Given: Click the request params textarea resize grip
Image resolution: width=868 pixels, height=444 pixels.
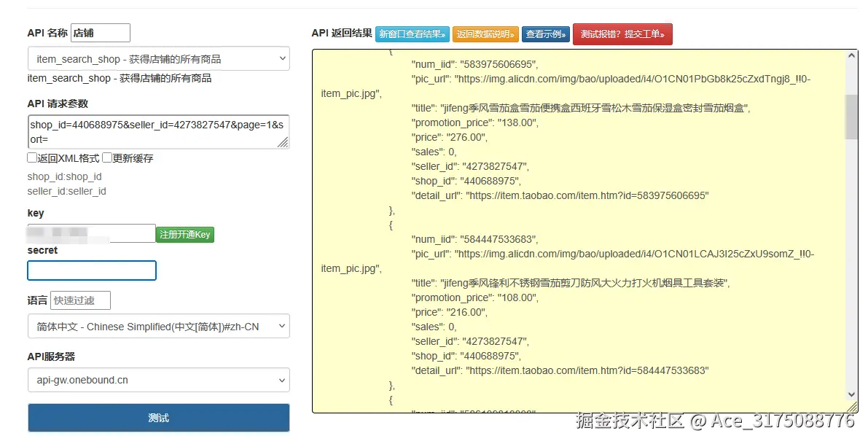Looking at the screenshot, I should [283, 142].
